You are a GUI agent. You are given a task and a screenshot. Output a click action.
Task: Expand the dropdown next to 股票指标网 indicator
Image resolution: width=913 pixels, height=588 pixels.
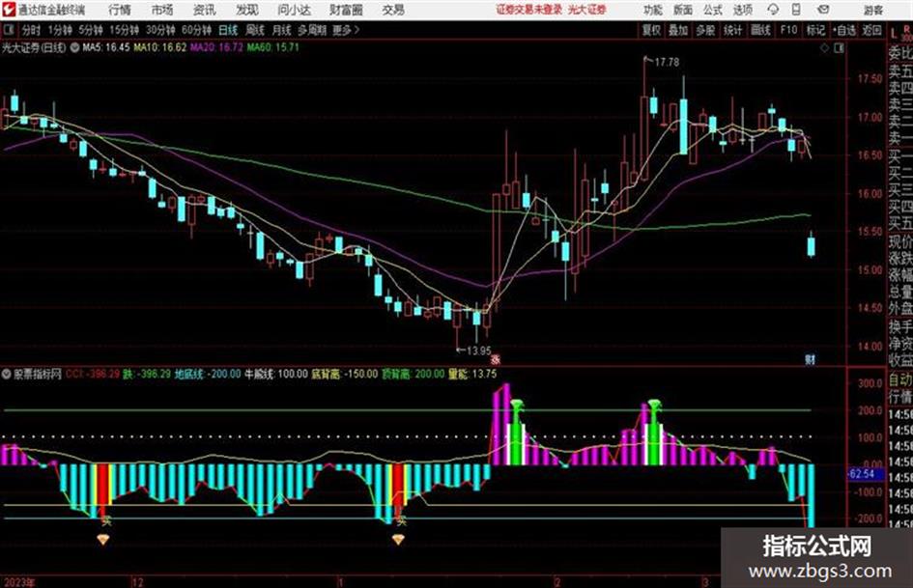click(7, 375)
